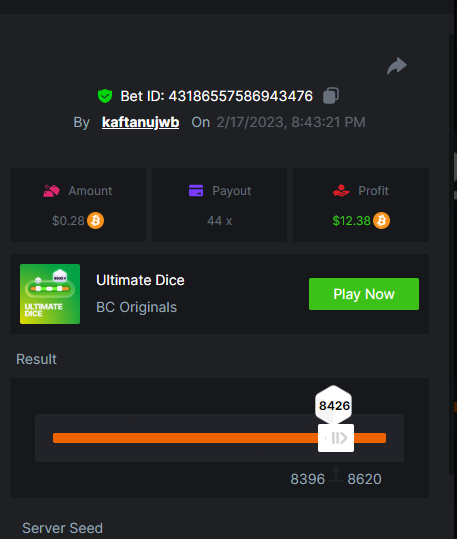The width and height of the screenshot is (457, 539).
Task: Click the 8620 range upper bound value
Action: click(x=364, y=479)
